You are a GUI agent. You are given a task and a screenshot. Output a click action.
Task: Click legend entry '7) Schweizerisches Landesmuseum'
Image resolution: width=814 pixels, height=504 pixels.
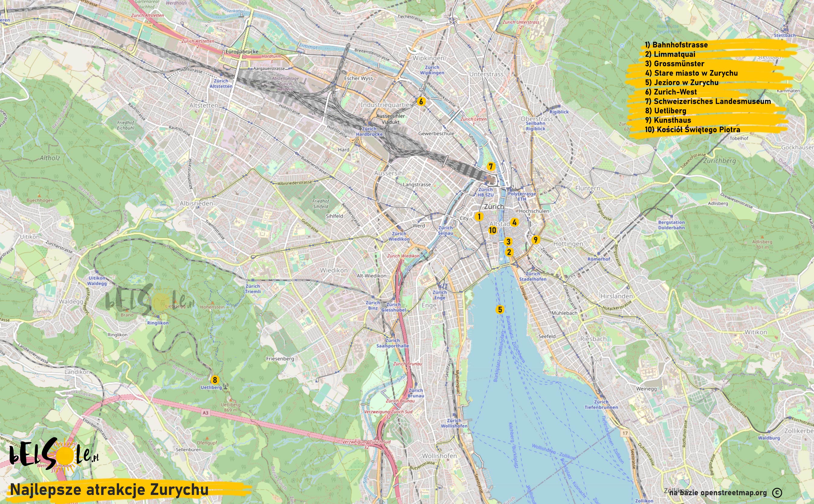(708, 101)
